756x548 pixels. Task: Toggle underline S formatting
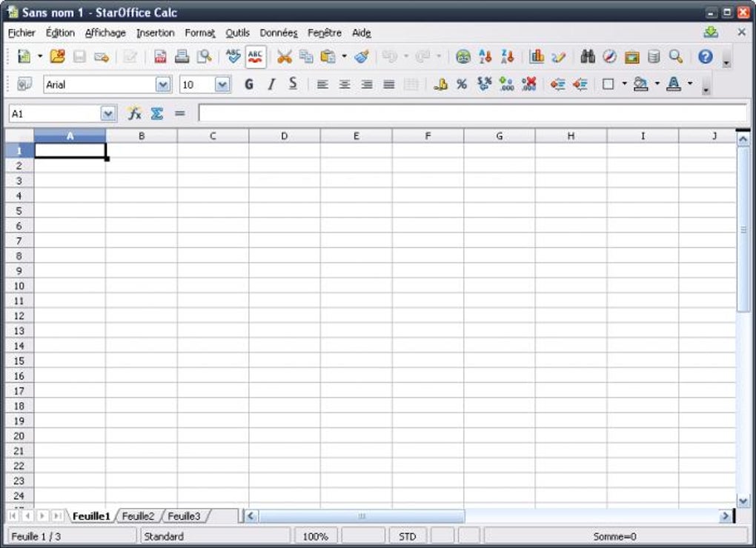[x=293, y=84]
